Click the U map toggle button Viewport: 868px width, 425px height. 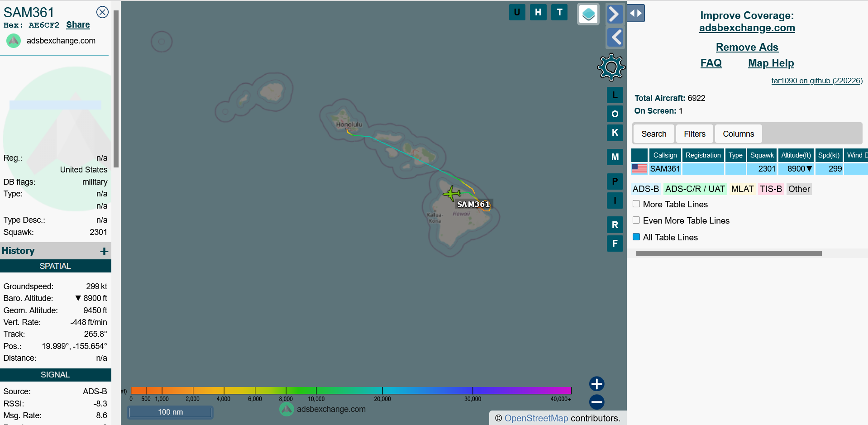click(x=517, y=12)
